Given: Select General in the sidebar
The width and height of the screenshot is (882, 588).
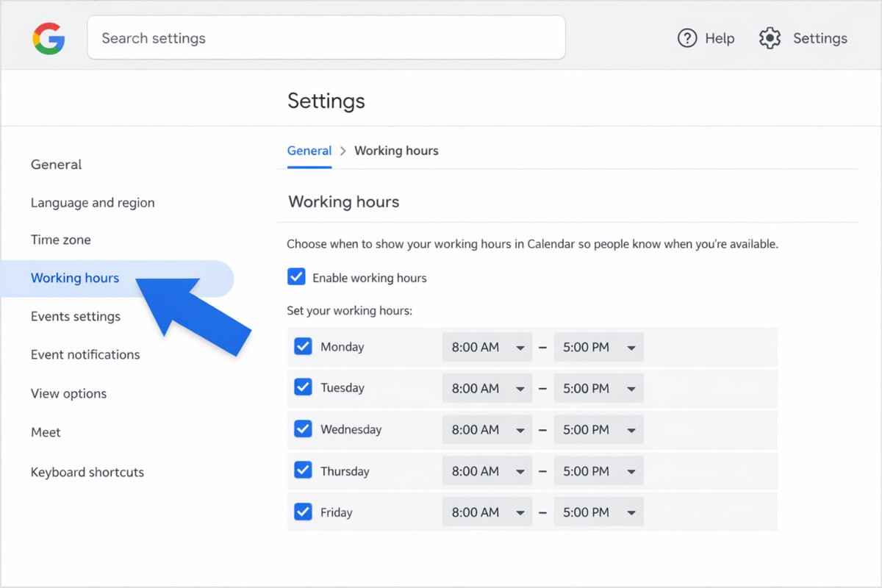Looking at the screenshot, I should pyautogui.click(x=57, y=165).
